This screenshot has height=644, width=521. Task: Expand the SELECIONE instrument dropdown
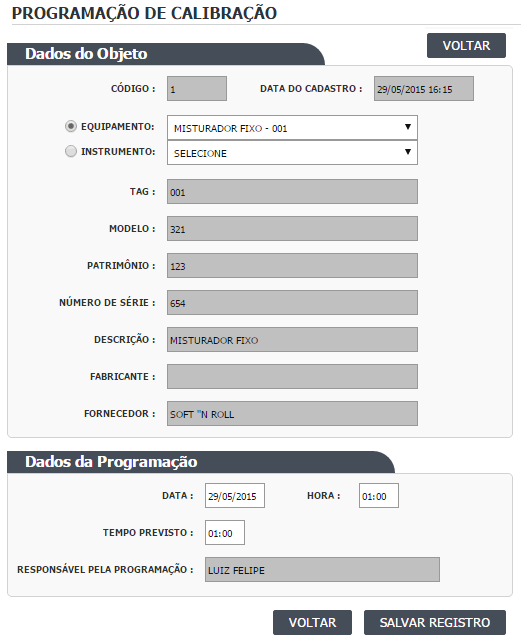[292, 153]
